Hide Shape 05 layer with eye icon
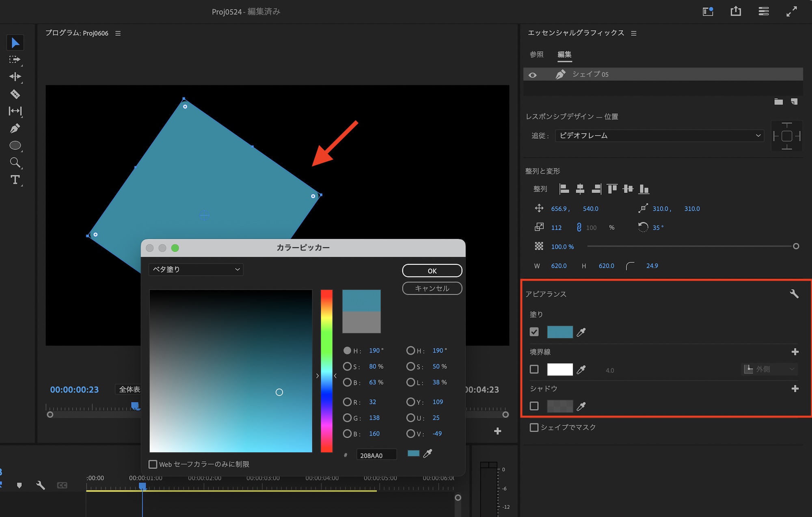 (x=533, y=75)
